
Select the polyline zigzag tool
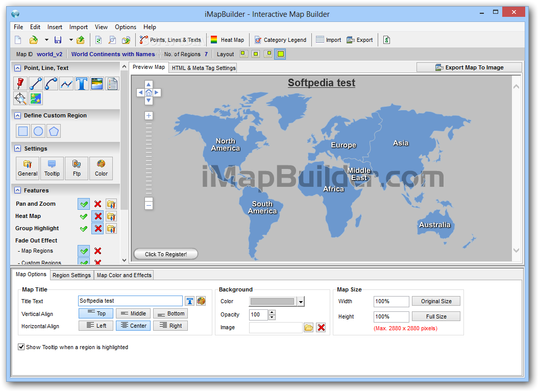pos(66,84)
